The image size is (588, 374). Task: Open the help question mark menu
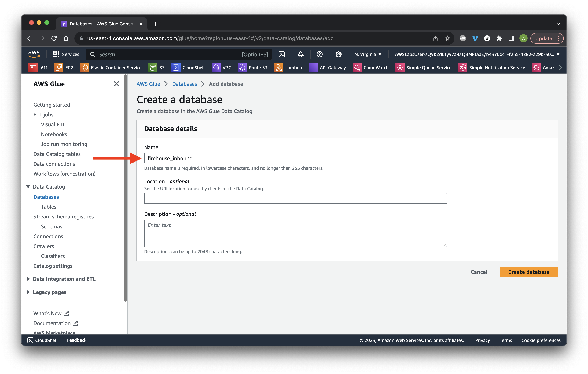[319, 54]
